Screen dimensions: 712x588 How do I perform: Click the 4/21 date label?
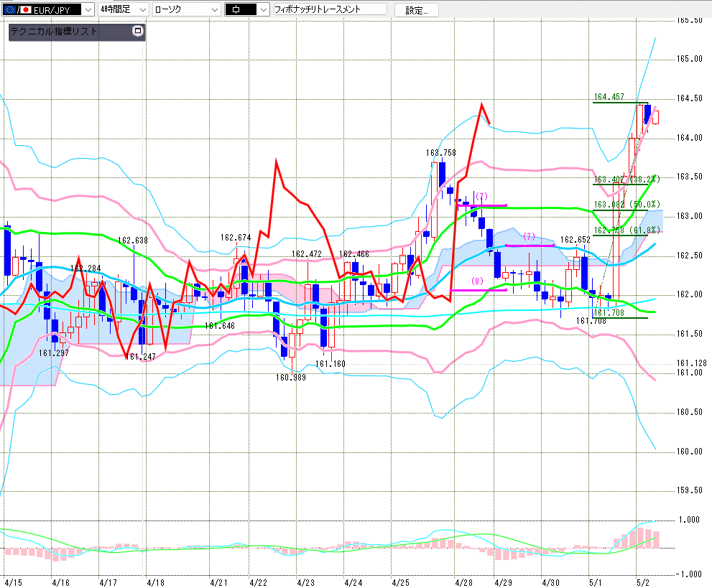pyautogui.click(x=218, y=582)
